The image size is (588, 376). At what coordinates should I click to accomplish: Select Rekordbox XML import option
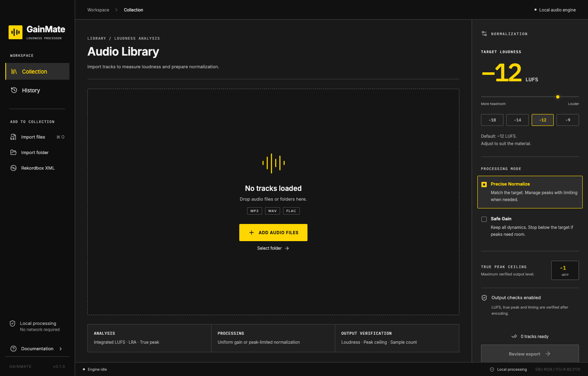37,168
